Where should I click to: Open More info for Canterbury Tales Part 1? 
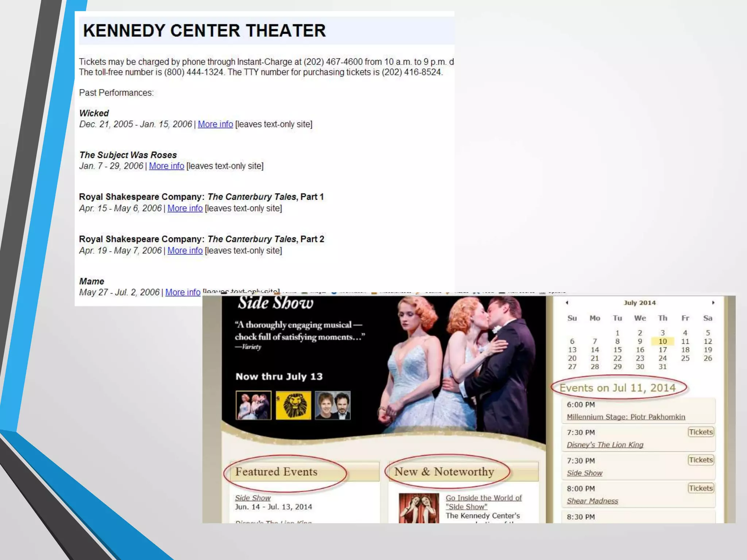(185, 209)
